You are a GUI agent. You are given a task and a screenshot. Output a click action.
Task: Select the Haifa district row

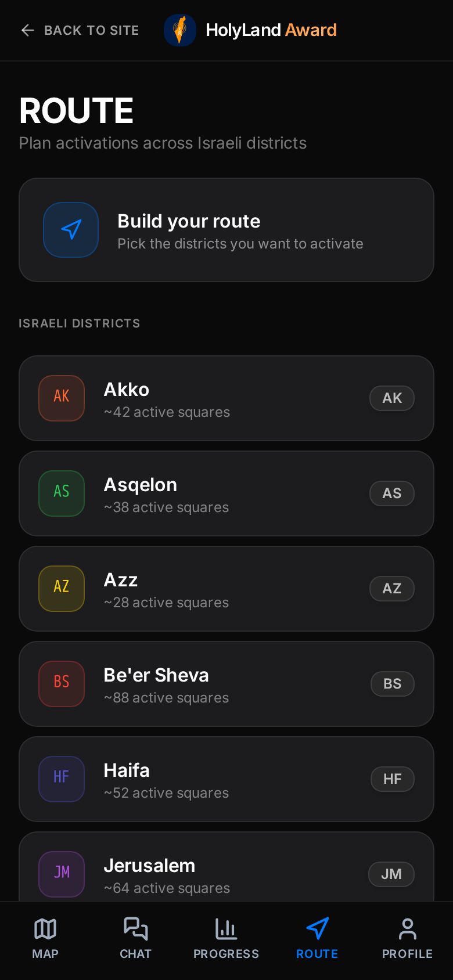point(227,779)
